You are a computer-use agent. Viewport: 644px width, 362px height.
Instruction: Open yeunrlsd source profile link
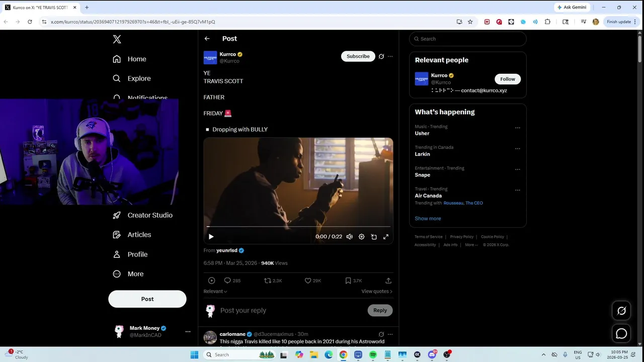coord(227,250)
